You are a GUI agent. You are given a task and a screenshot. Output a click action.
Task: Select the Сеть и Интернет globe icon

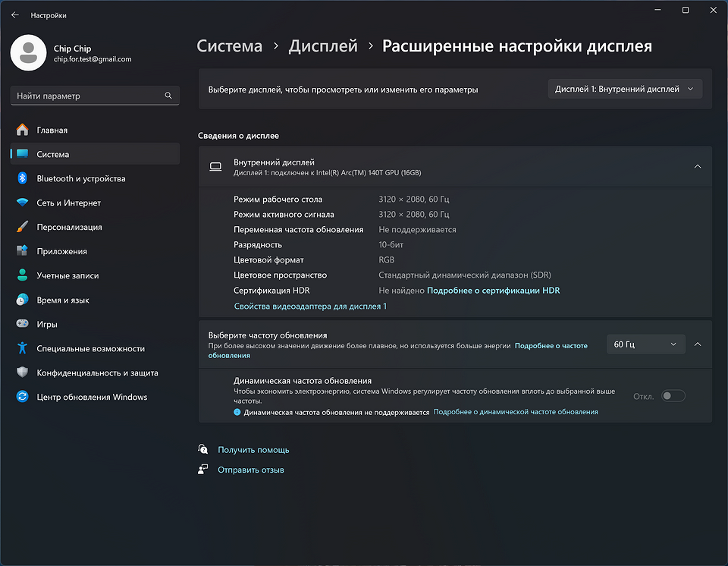tap(23, 203)
